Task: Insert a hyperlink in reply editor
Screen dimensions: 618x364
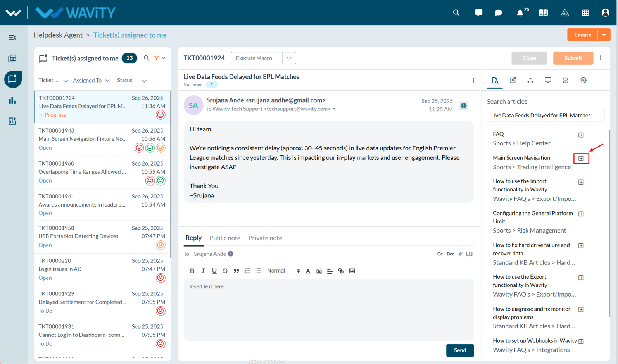Action: coord(341,271)
